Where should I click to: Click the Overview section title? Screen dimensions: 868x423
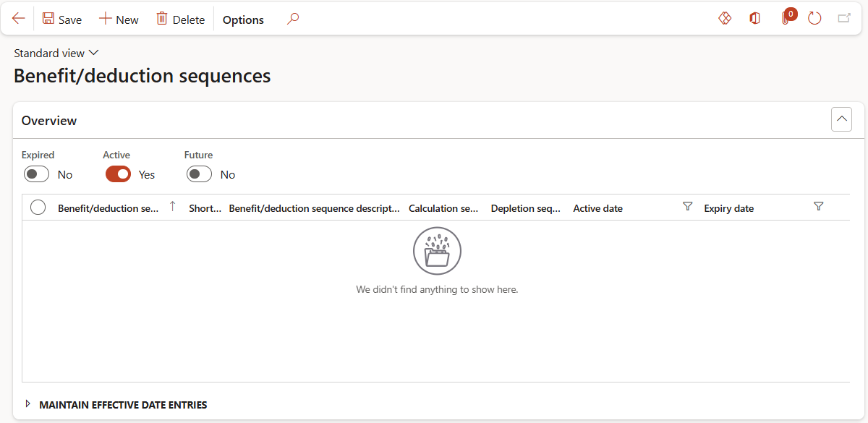[49, 121]
